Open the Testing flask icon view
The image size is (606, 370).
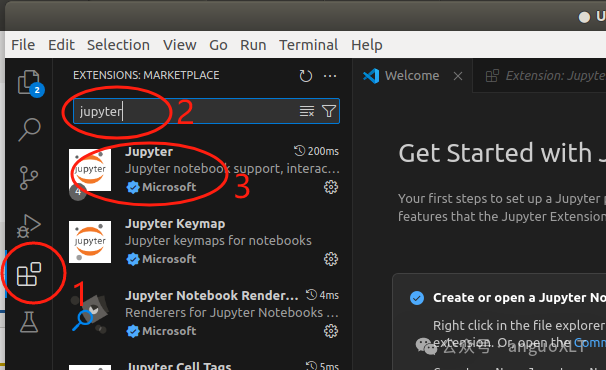tap(29, 322)
